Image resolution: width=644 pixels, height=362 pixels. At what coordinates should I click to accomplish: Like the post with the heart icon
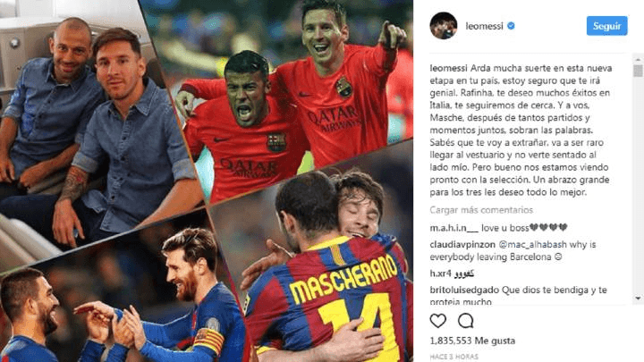pos(437,321)
